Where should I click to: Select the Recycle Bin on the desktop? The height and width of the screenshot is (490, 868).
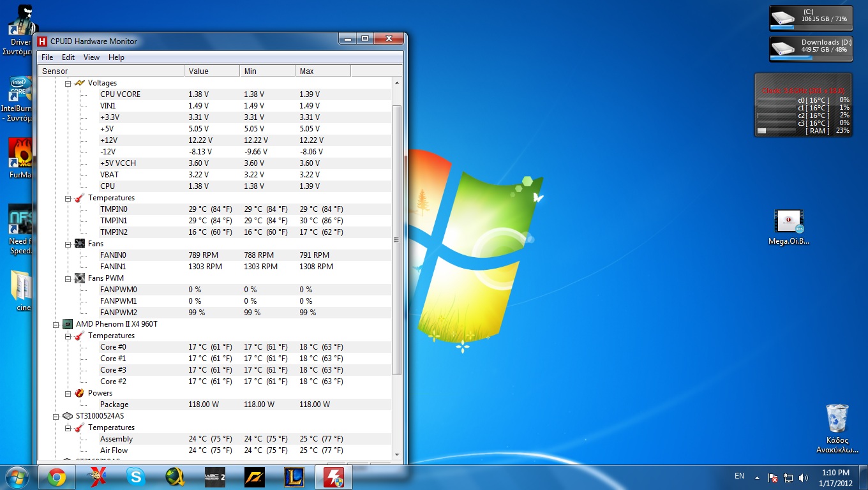click(837, 429)
